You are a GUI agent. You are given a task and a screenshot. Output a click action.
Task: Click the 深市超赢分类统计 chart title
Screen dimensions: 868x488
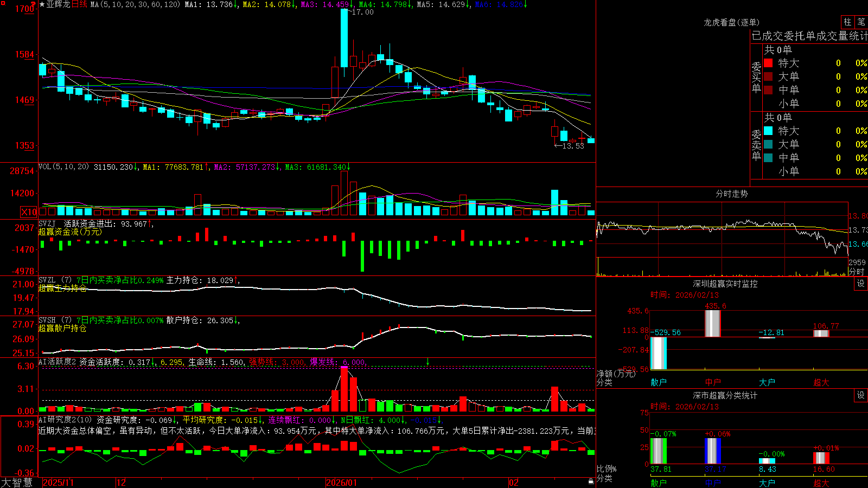tap(725, 395)
